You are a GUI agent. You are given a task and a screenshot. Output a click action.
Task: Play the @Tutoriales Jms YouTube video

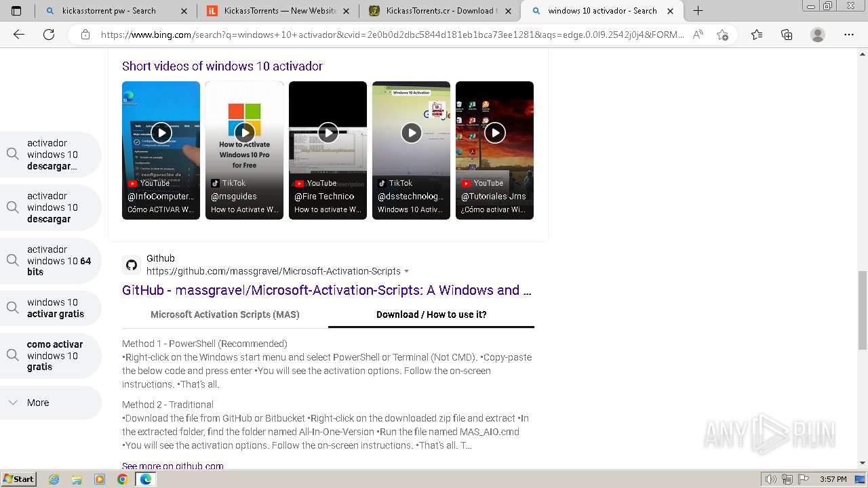pos(494,132)
